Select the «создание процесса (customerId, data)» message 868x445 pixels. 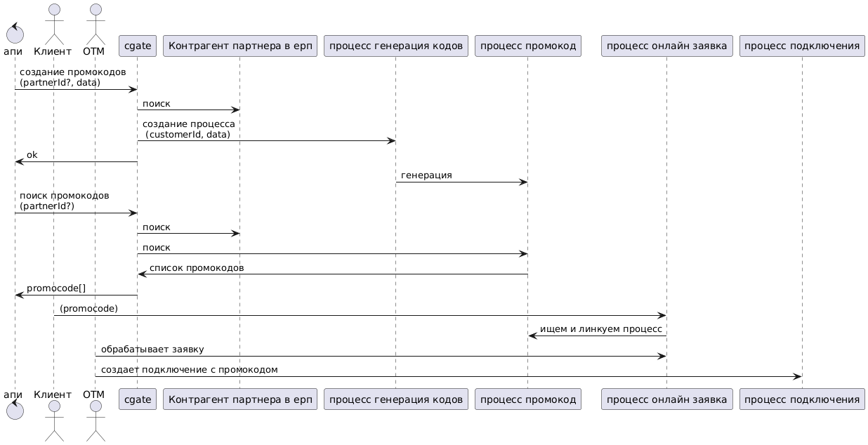tap(189, 129)
